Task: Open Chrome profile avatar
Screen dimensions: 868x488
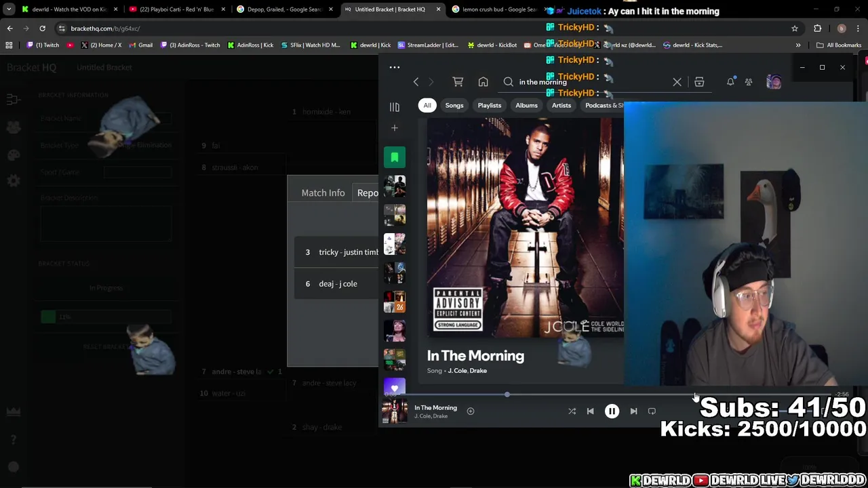Action: click(x=842, y=28)
